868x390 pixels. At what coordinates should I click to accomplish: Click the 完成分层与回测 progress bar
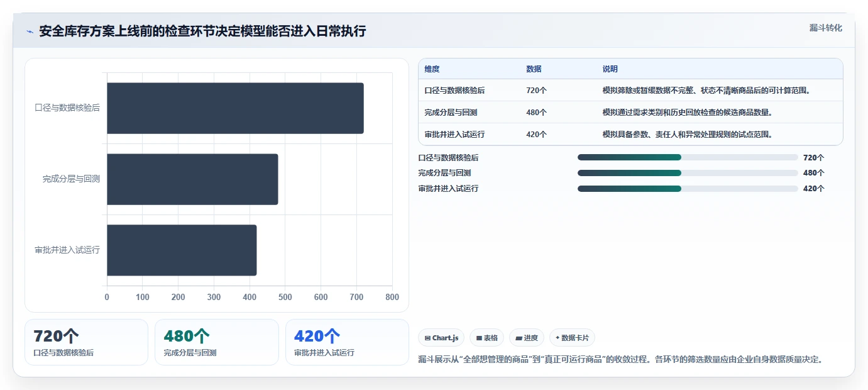(688, 173)
